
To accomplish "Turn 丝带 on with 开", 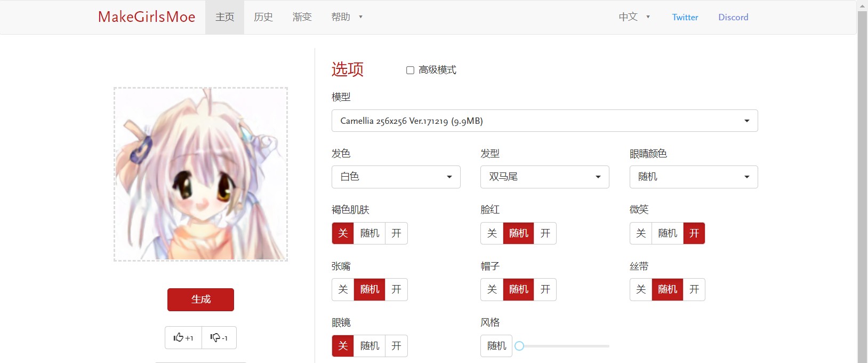I will pos(694,289).
